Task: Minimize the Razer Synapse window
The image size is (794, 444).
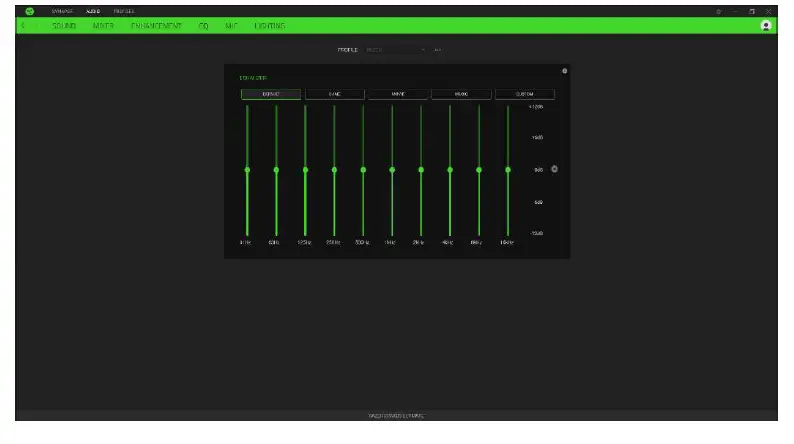Action: (x=735, y=11)
